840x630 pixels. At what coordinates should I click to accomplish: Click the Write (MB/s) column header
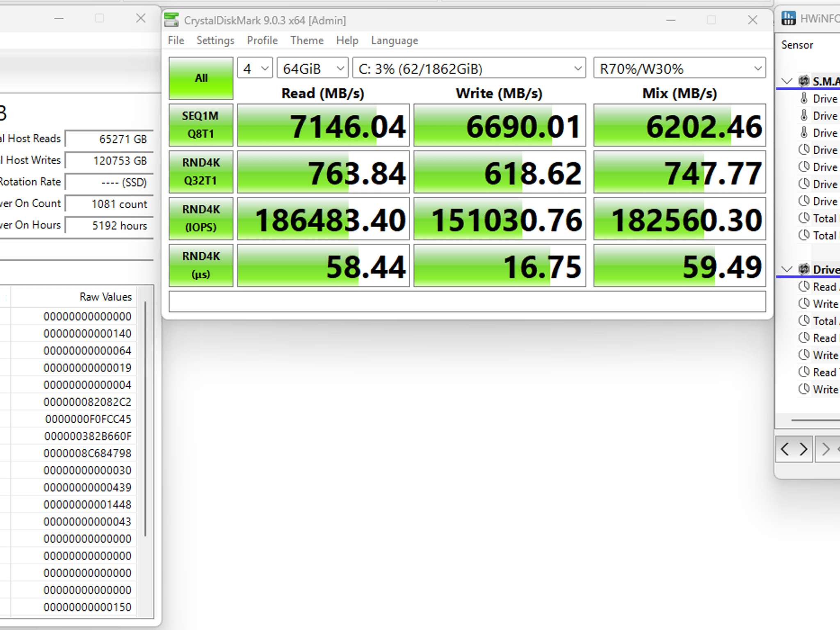click(499, 93)
